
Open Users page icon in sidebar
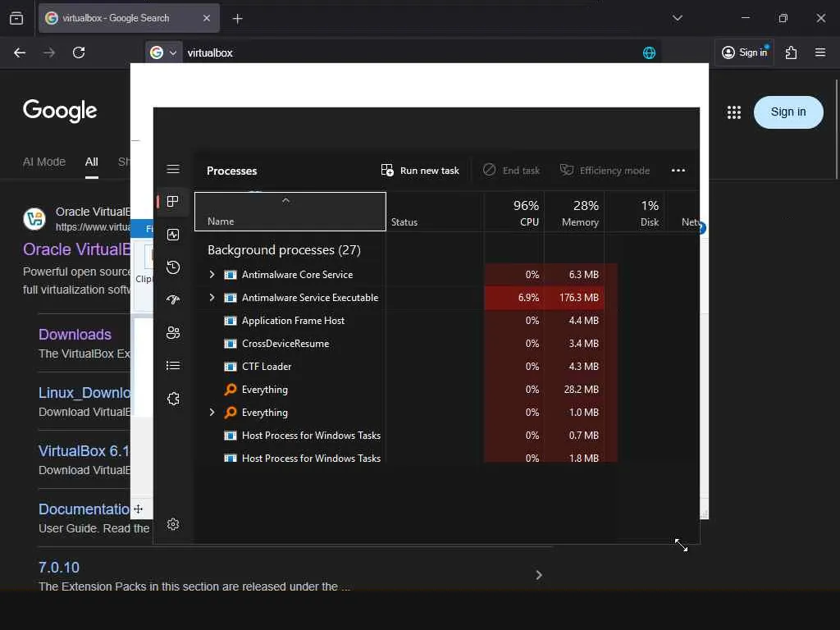173,333
